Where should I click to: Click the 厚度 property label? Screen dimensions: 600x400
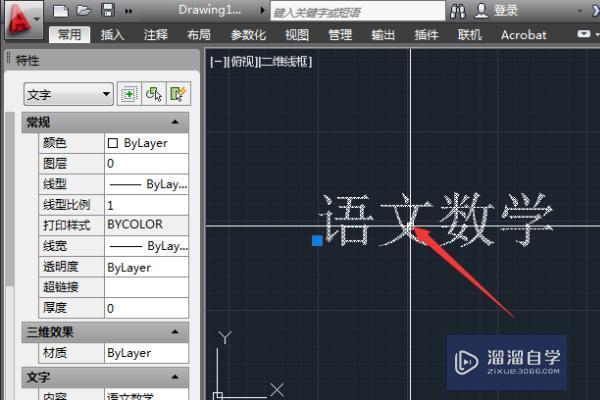[55, 308]
